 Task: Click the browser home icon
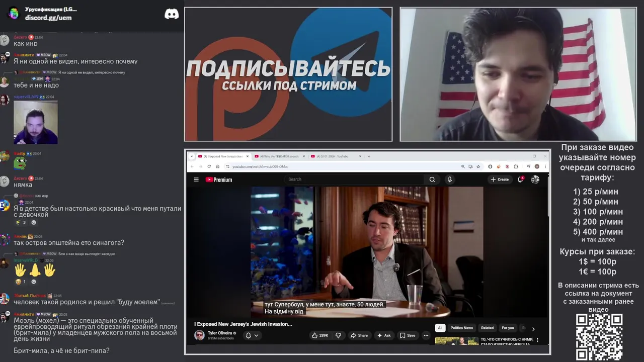(218, 166)
